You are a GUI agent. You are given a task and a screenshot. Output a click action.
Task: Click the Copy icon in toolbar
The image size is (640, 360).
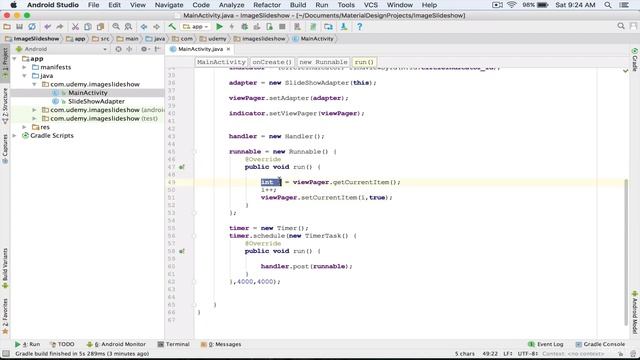[x=88, y=27]
